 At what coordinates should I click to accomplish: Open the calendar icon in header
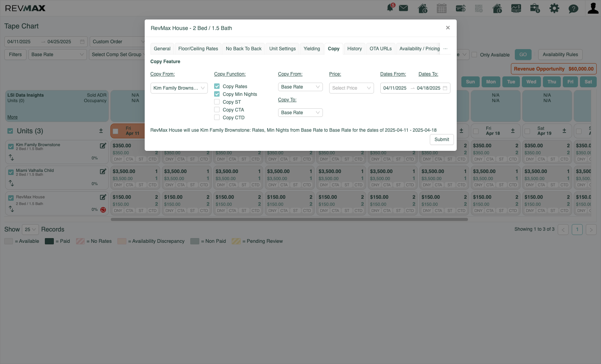coord(441,8)
